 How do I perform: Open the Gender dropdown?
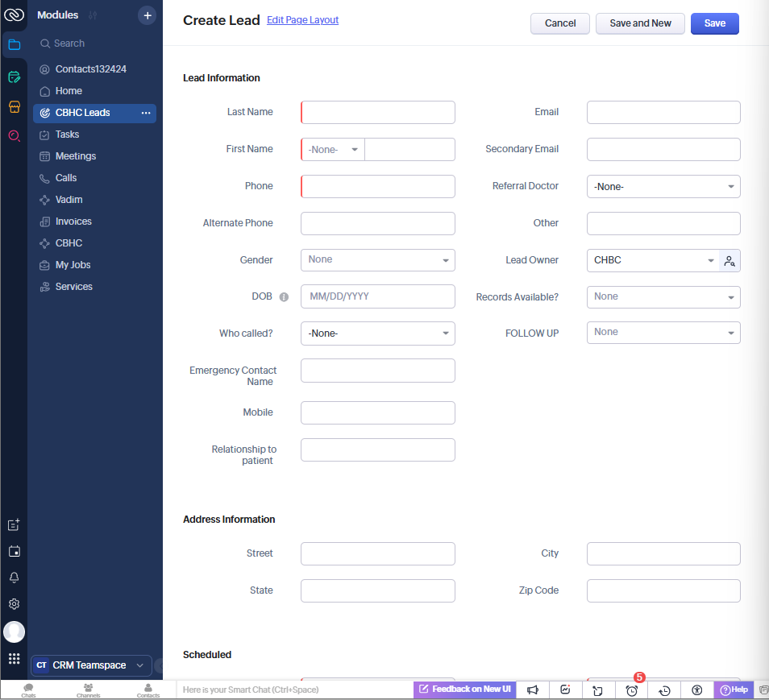(x=377, y=260)
